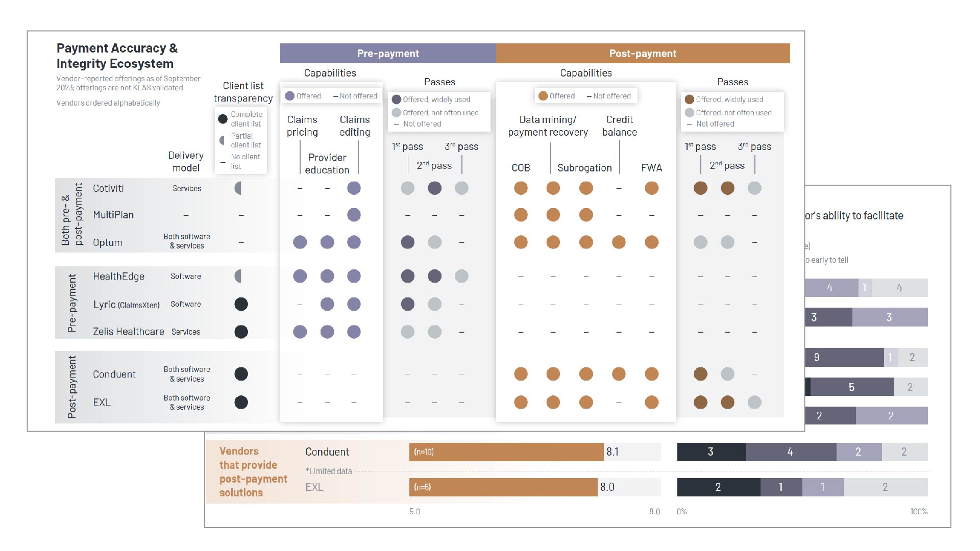Select the 'Pre-payment' tab header
This screenshot has height=551, width=980.
pos(391,53)
